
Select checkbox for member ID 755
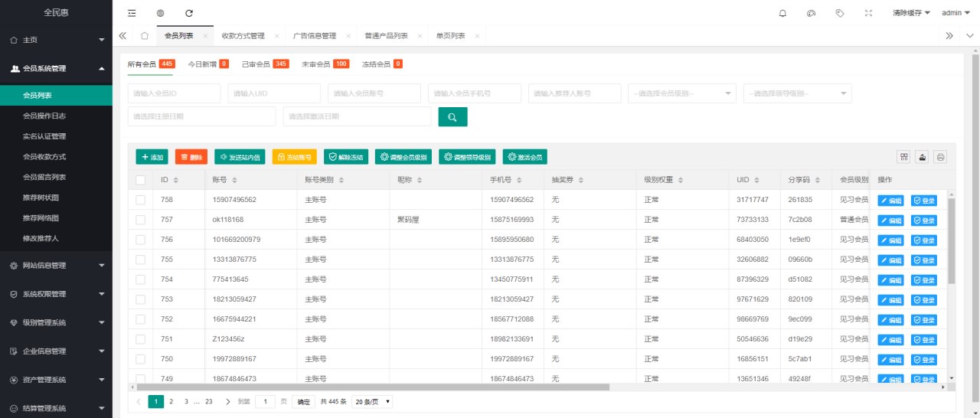point(140,260)
